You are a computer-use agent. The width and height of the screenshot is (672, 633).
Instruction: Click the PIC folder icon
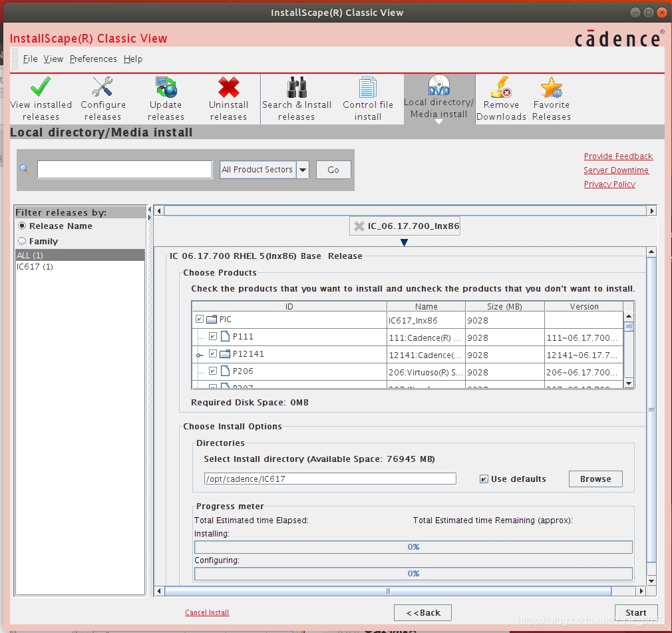pyautogui.click(x=212, y=319)
